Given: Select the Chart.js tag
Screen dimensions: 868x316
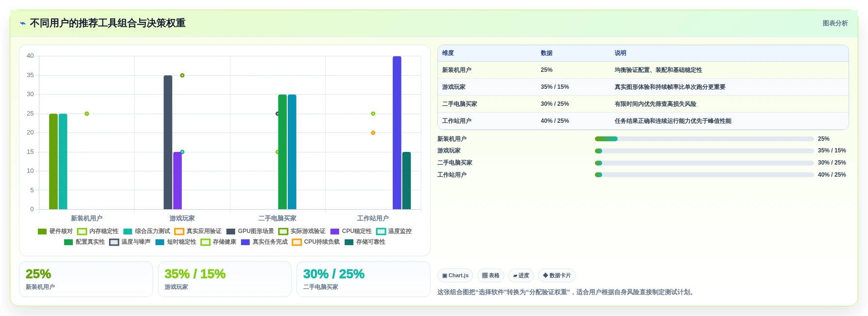Looking at the screenshot, I should pos(455,276).
